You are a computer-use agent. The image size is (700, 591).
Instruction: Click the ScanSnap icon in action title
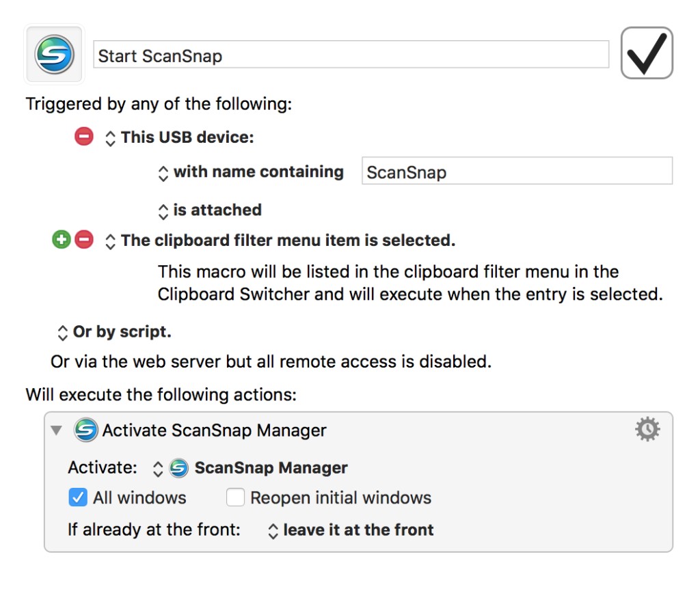[85, 430]
